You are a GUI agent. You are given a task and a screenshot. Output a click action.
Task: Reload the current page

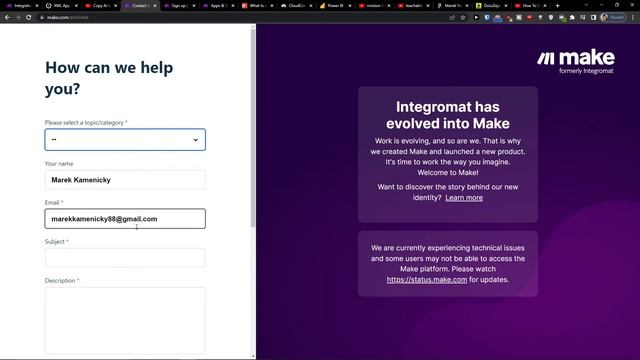click(29, 18)
